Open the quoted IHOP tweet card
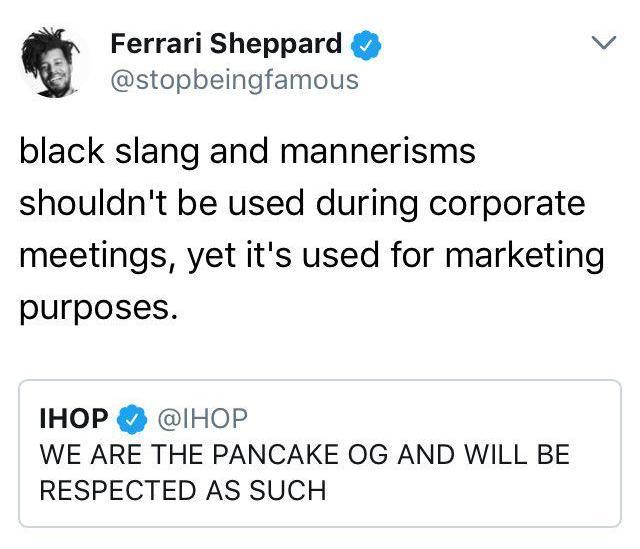Viewport: 640px width, 549px height. (x=320, y=453)
